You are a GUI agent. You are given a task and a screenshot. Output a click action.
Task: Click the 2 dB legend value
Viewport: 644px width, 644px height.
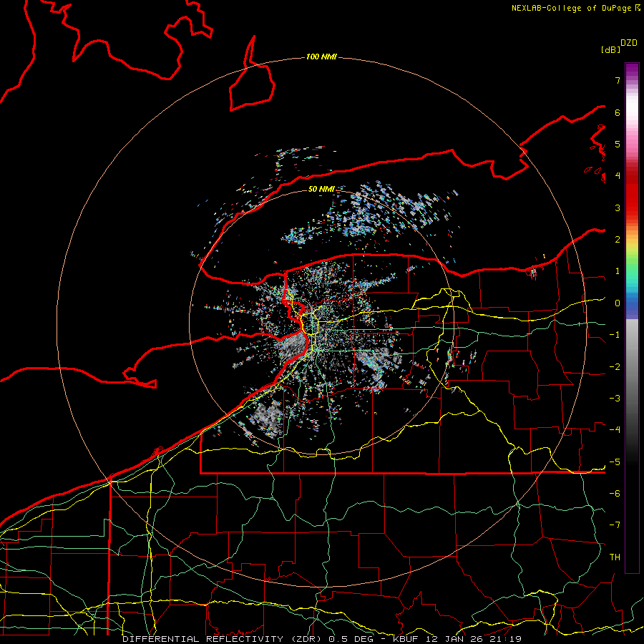point(618,240)
